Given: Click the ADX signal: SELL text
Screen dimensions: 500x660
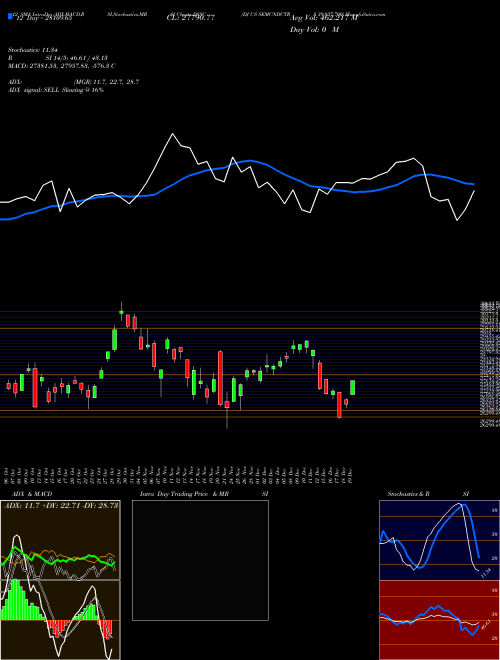Looking at the screenshot, I should [56, 90].
